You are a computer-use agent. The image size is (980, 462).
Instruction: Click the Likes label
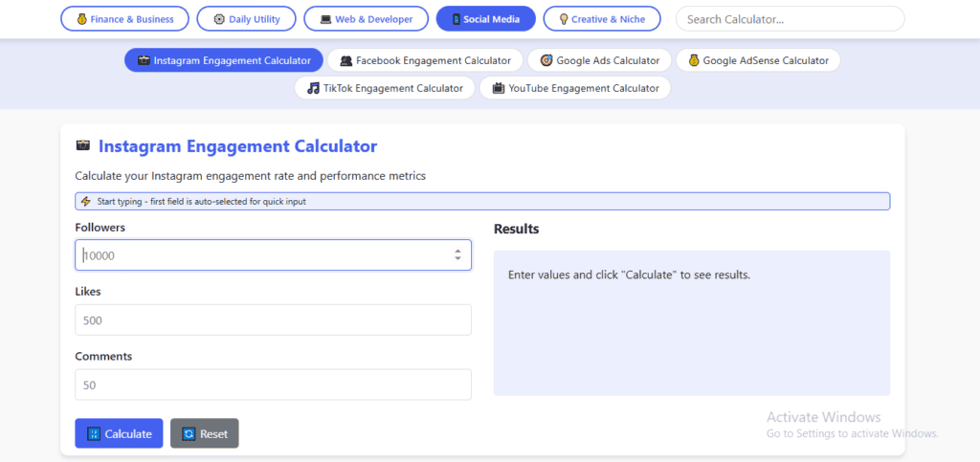click(88, 292)
